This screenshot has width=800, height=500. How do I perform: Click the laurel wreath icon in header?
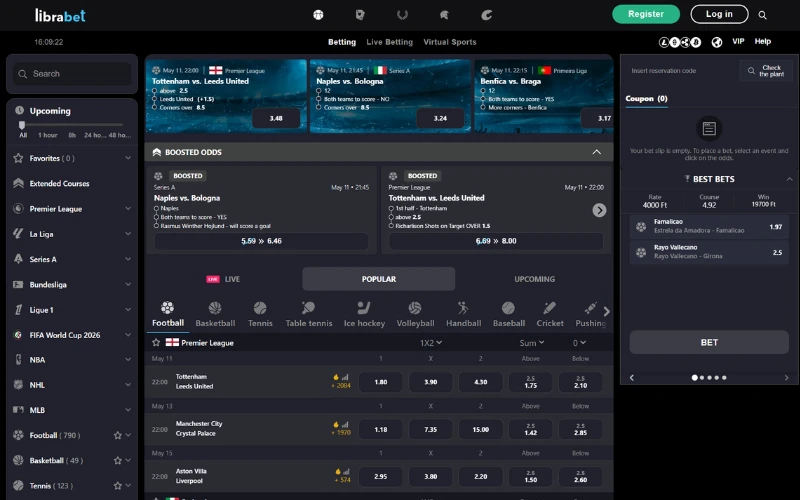[403, 15]
